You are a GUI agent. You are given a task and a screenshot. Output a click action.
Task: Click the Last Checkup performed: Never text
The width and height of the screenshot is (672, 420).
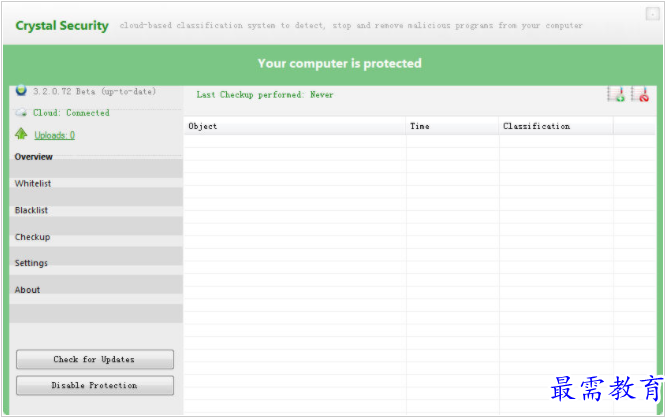point(265,95)
